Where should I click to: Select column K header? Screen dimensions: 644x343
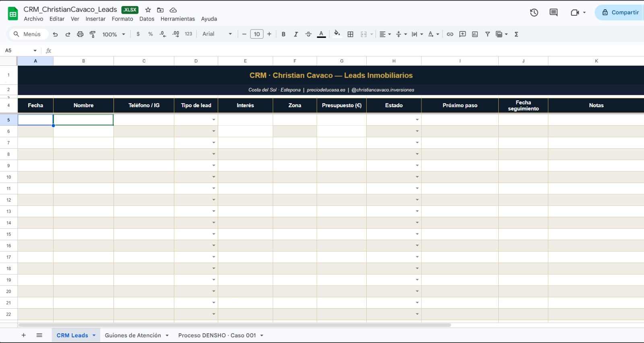point(596,61)
